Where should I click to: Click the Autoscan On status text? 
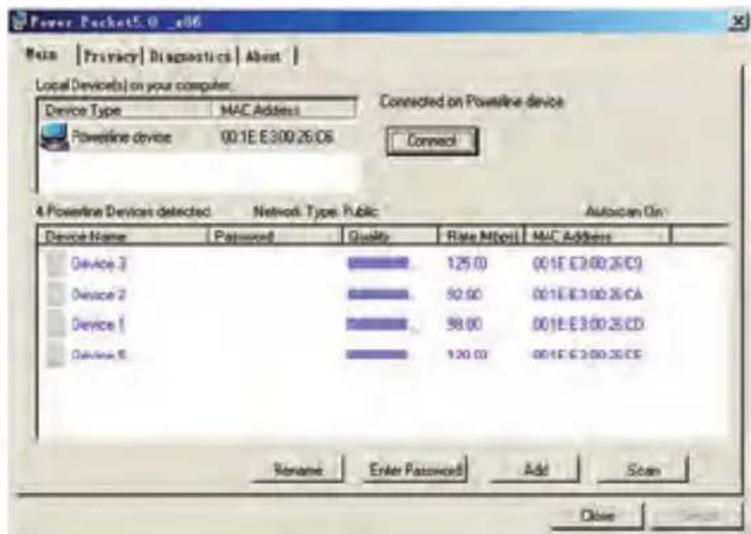pos(625,211)
